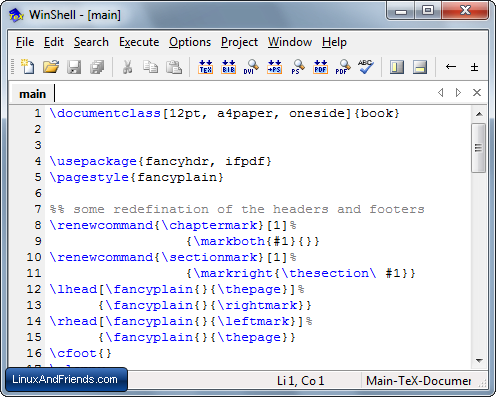Open PS viewer magnifier icon
Image resolution: width=496 pixels, height=397 pixels.
click(298, 67)
